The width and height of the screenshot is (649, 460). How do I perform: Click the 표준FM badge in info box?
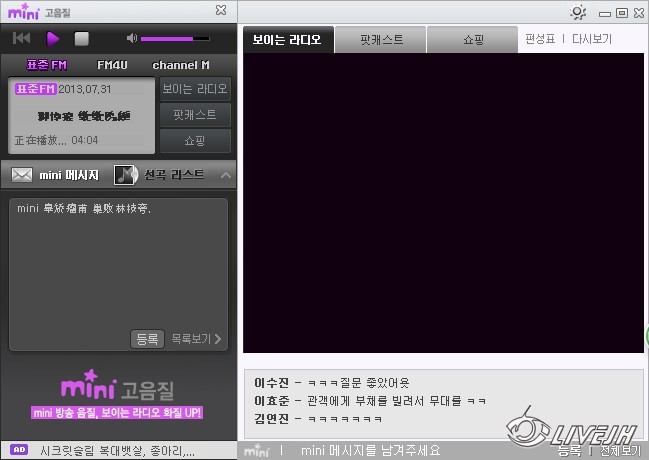(35, 89)
